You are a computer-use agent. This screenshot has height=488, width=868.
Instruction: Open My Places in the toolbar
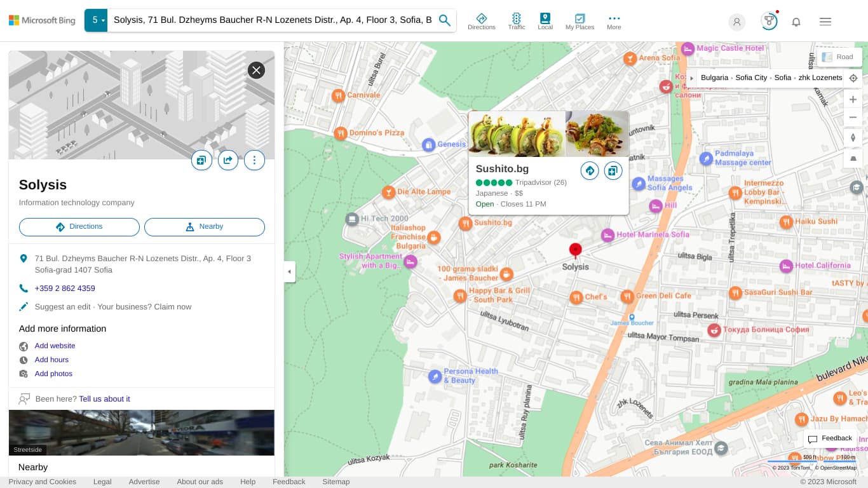(x=580, y=22)
